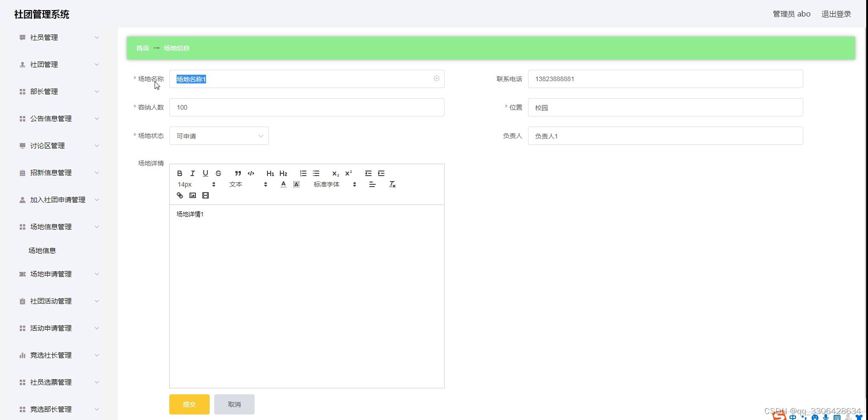Screen dimensions: 868x420
Task: Decrease indent in editor
Action: click(368, 173)
